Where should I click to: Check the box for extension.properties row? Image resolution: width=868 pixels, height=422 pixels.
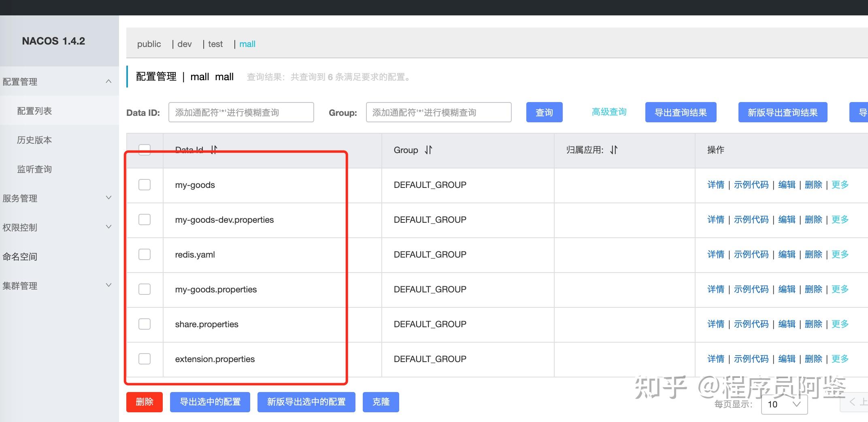tap(145, 359)
